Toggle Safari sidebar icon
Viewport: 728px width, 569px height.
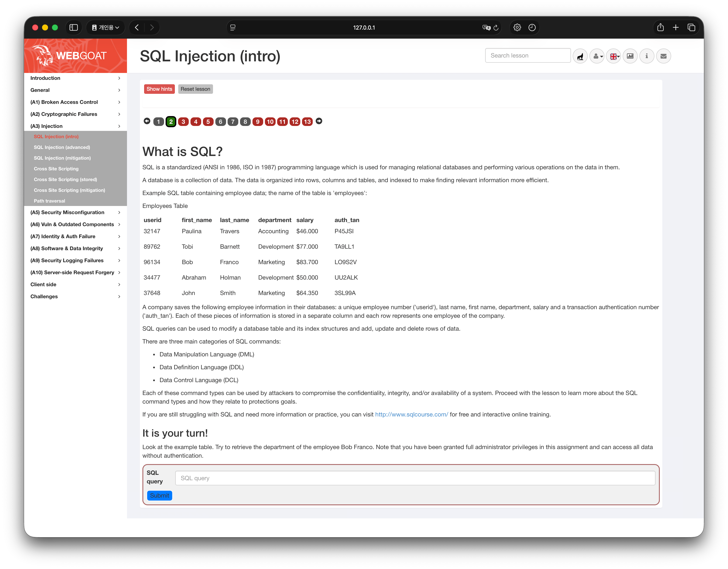coord(73,27)
